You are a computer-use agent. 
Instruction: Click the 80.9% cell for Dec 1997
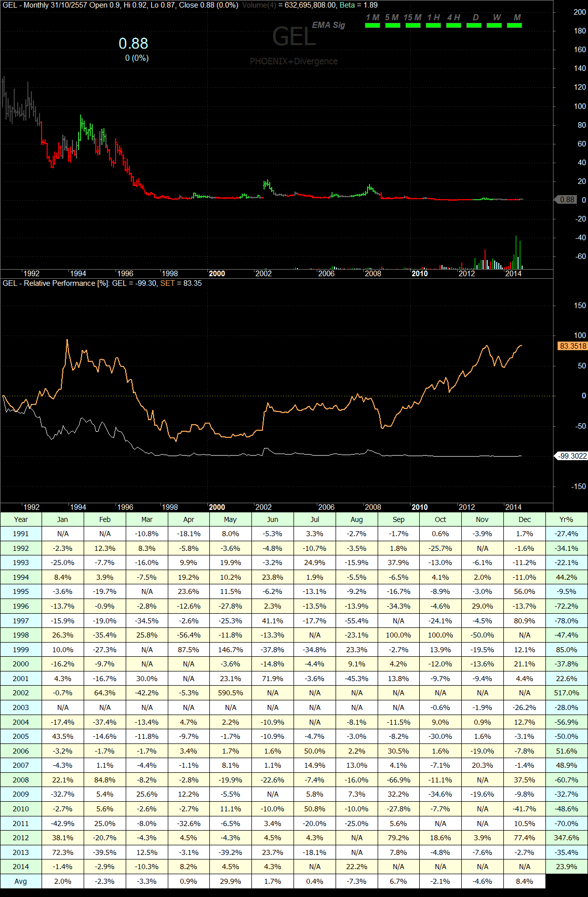point(525,621)
